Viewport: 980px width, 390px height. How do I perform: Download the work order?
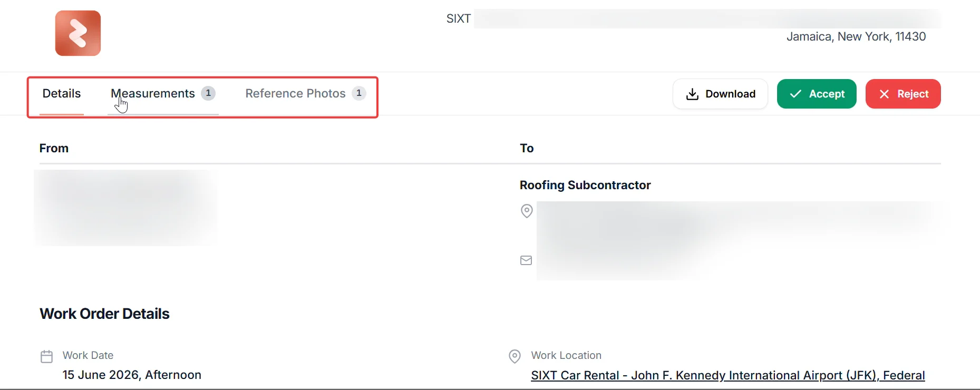[720, 94]
